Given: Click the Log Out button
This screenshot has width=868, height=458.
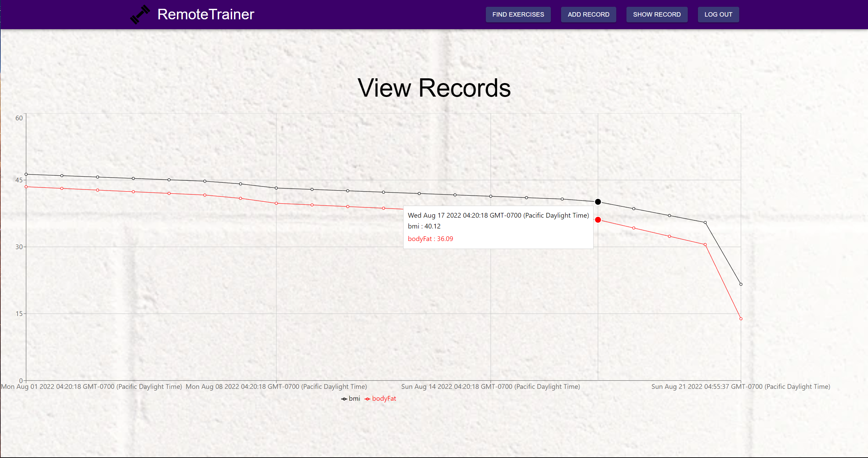Looking at the screenshot, I should pyautogui.click(x=718, y=15).
